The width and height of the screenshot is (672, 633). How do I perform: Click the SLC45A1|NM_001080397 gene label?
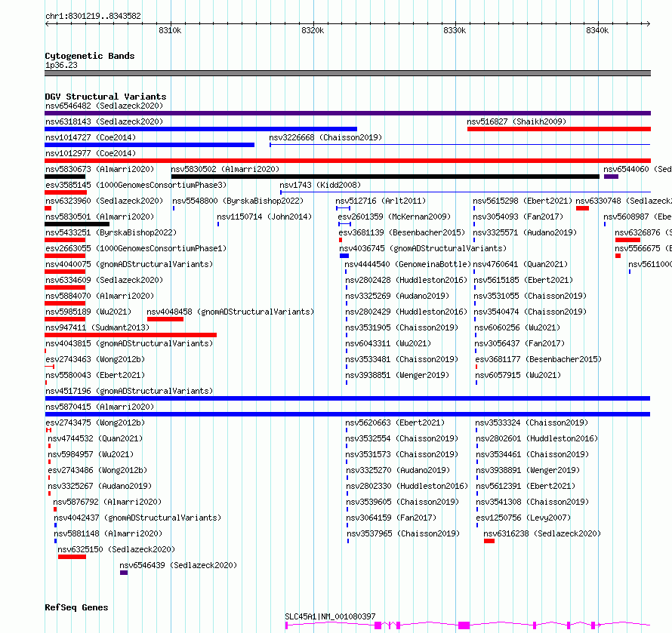pos(330,616)
